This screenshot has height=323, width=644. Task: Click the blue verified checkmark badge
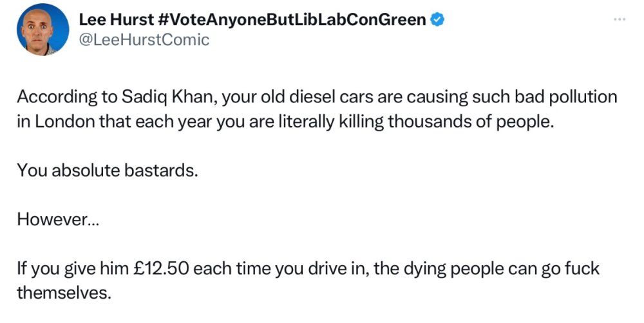[437, 20]
